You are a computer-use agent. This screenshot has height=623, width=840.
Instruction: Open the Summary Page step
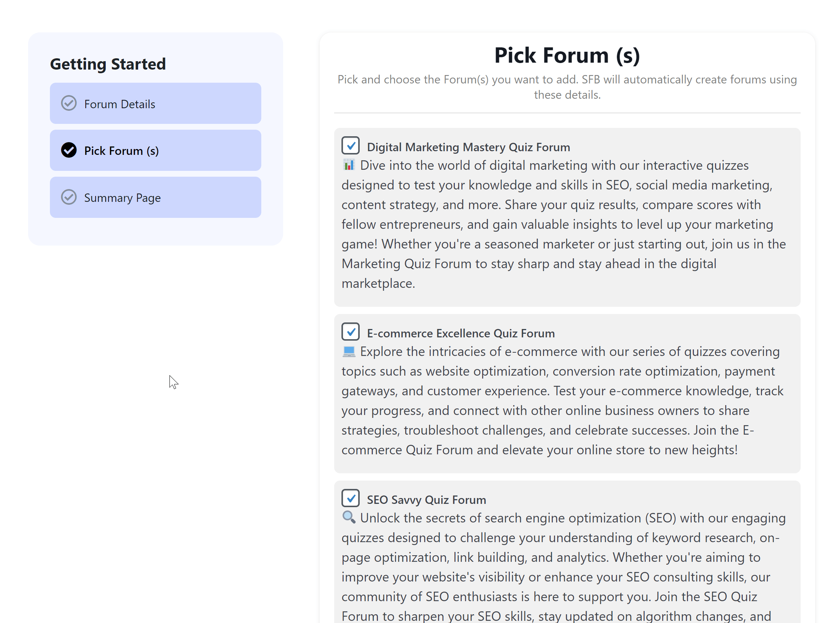pyautogui.click(x=155, y=197)
